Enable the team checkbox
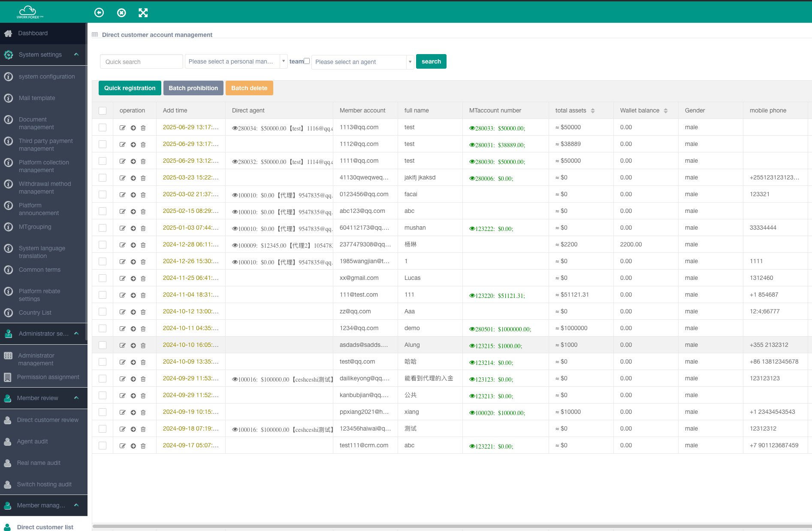Viewport: 812px width, 531px height. pos(307,61)
